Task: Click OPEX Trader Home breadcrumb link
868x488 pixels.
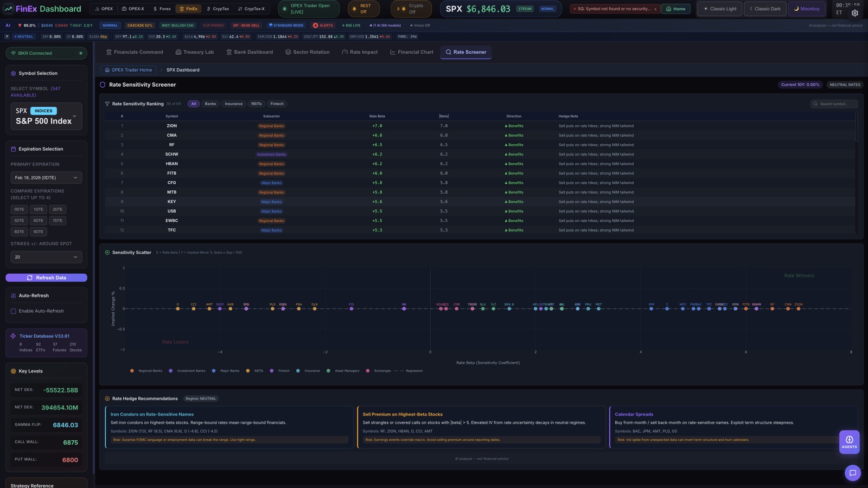Action: coord(129,69)
